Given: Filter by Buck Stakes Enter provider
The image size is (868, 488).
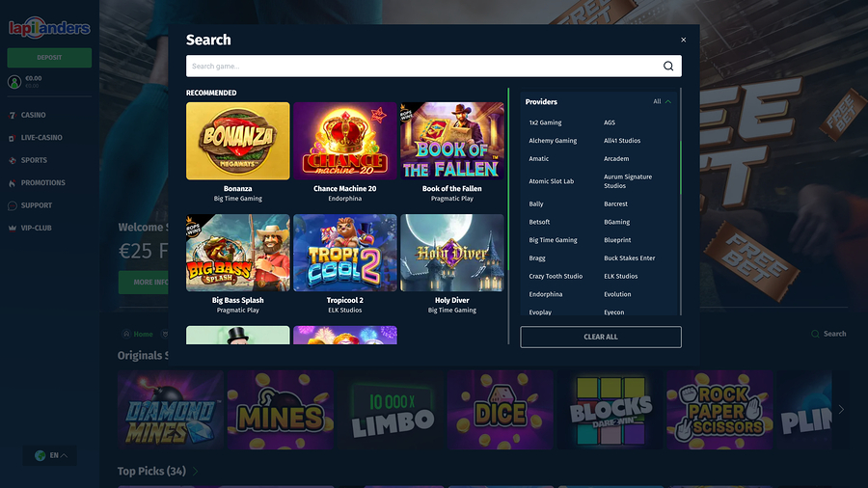Looking at the screenshot, I should pyautogui.click(x=629, y=258).
